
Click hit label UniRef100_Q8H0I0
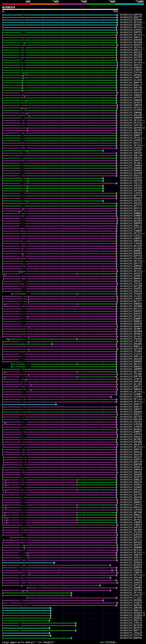point(131,404)
